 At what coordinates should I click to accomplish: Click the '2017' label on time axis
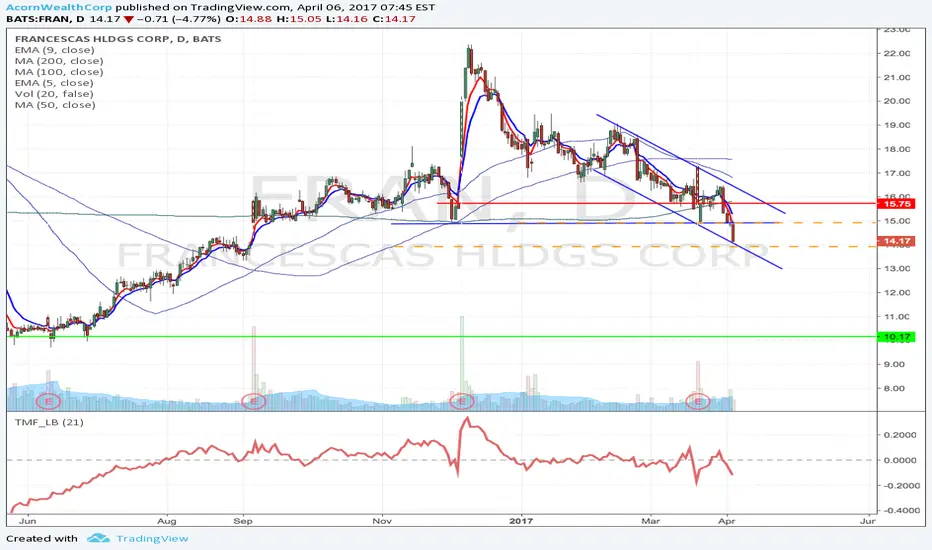click(521, 521)
